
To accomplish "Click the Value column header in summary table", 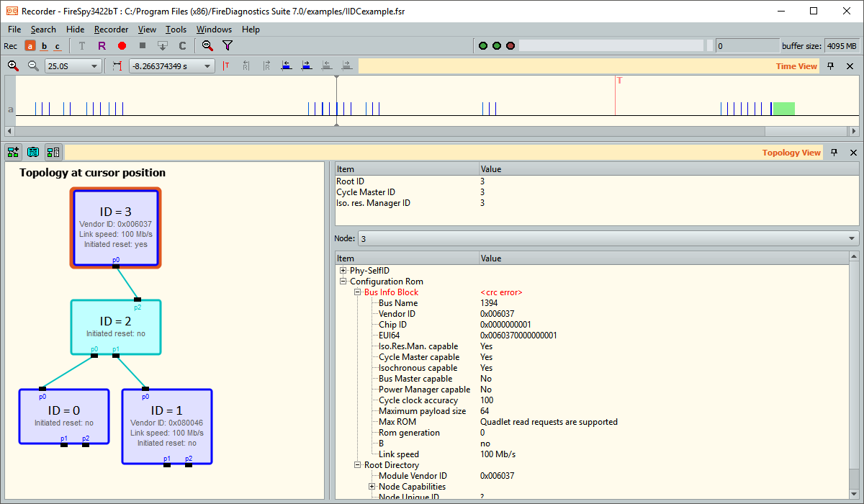I will coord(669,169).
